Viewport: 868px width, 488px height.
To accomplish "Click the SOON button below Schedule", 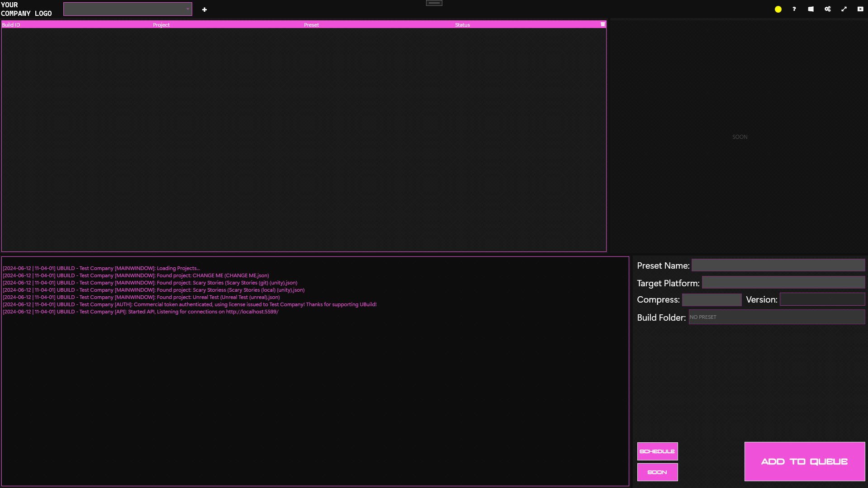I will (657, 472).
